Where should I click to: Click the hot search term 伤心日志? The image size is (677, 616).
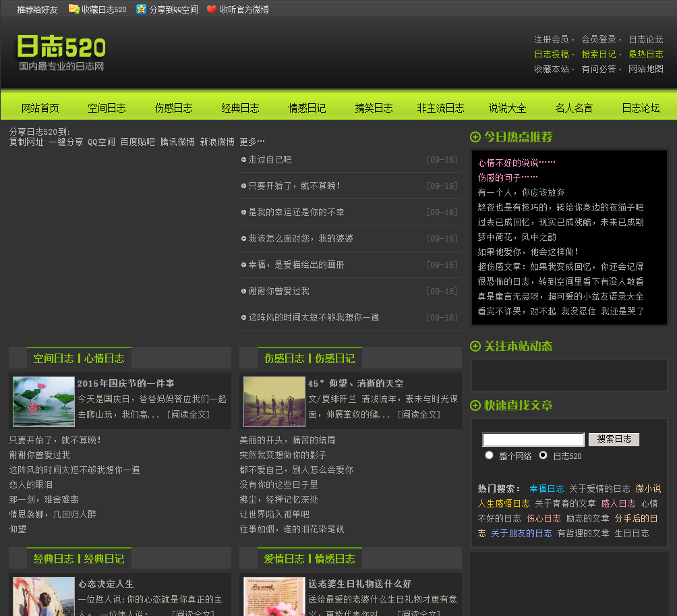pos(543,518)
